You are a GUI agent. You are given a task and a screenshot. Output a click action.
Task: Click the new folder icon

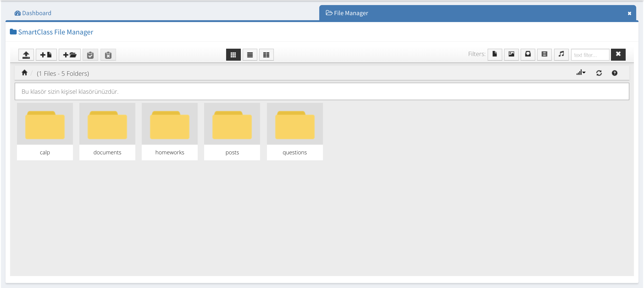69,55
